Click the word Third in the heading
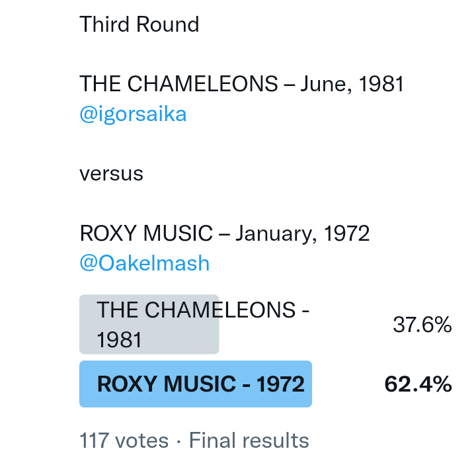The image size is (476, 465). pos(105,24)
